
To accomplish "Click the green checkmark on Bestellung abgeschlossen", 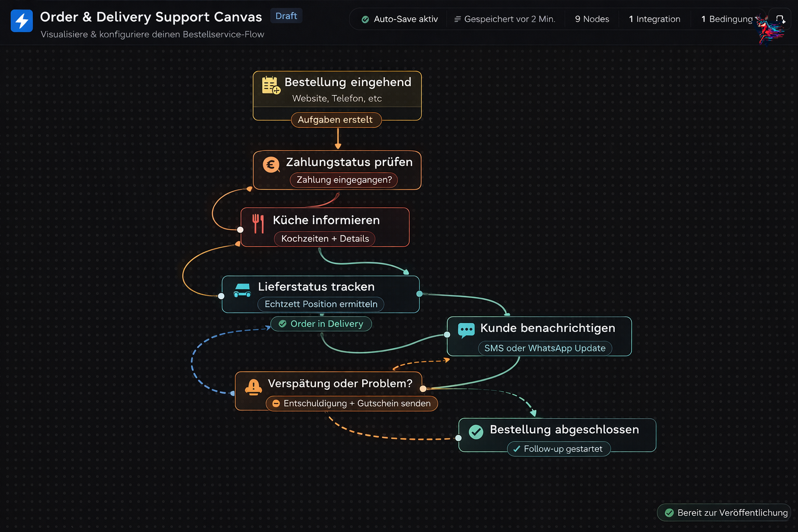I will point(476,432).
